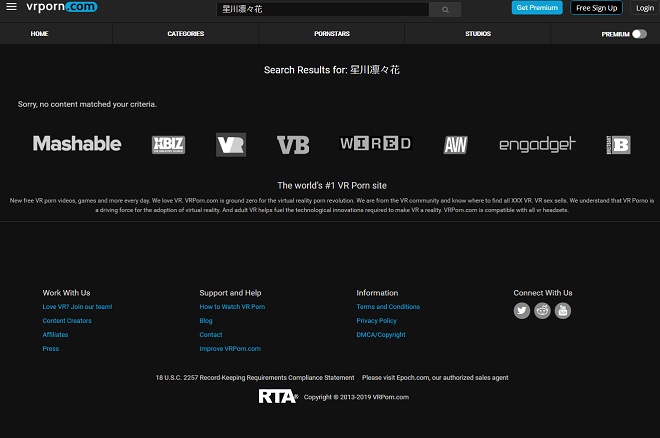
Task: Open the Categories menu
Action: 185,33
